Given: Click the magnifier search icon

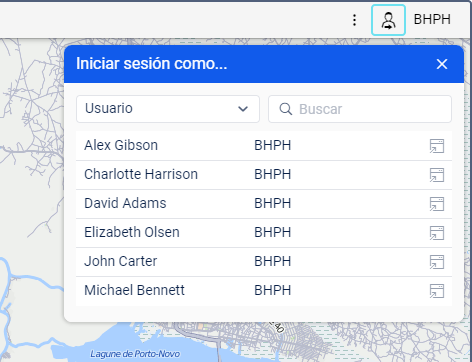Looking at the screenshot, I should (x=286, y=109).
